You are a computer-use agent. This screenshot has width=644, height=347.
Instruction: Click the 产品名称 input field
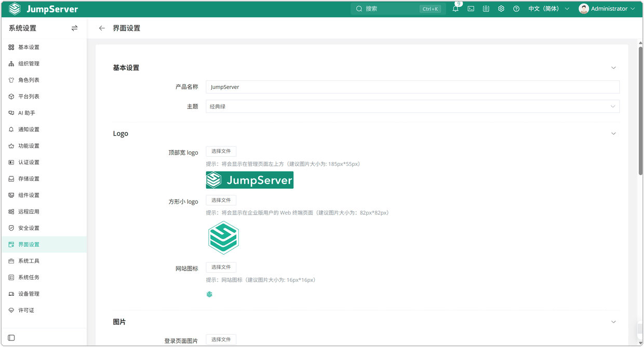coord(412,87)
